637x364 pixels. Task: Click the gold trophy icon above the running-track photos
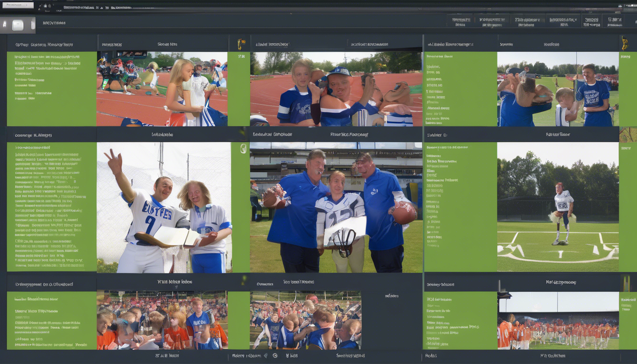[241, 44]
